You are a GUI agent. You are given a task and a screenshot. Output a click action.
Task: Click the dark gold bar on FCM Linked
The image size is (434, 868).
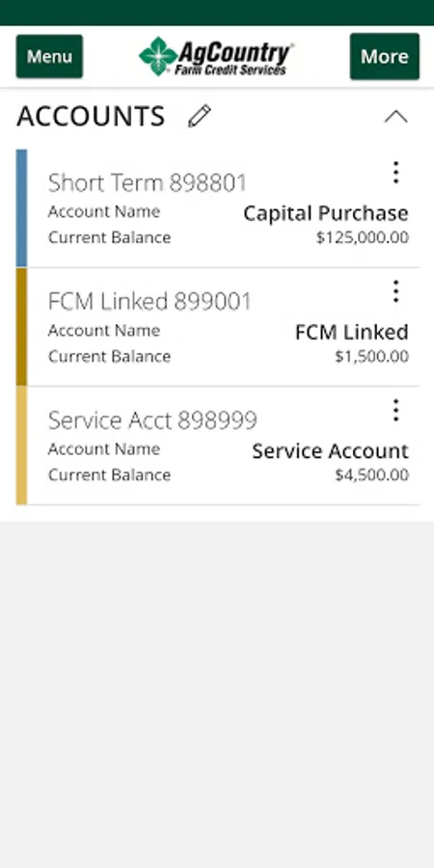pos(21,327)
